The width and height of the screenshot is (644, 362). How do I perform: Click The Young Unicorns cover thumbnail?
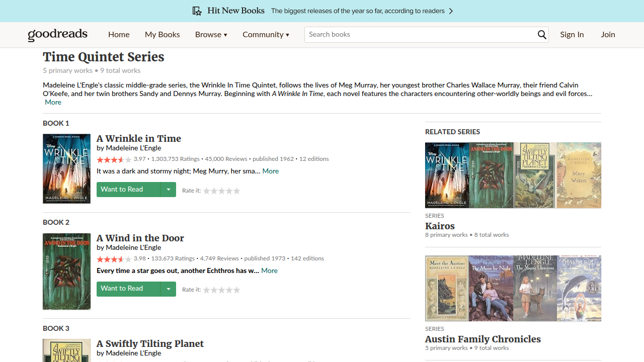tap(535, 288)
